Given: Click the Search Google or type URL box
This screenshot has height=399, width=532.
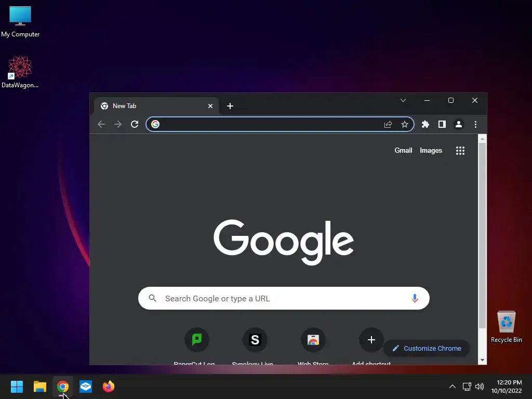Looking at the screenshot, I should click(x=284, y=298).
